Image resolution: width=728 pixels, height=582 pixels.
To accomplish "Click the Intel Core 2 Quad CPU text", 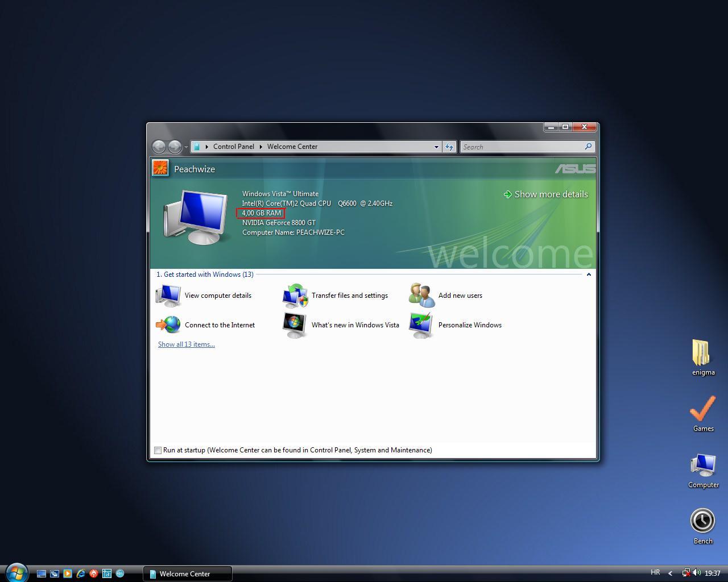I will (x=317, y=203).
